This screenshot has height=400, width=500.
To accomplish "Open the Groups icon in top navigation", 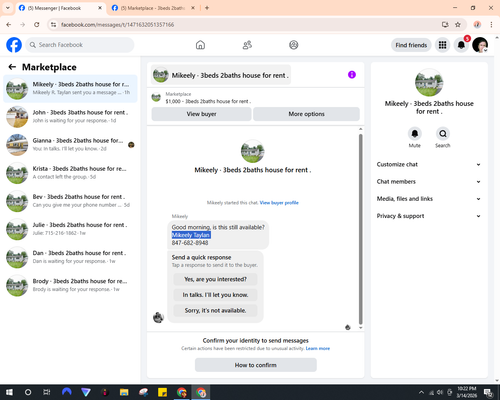I will tap(294, 45).
